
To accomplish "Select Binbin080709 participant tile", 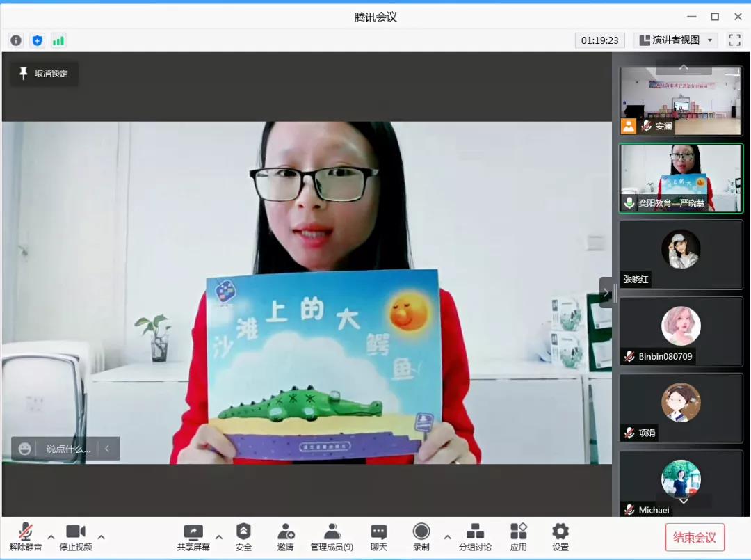I will coord(681,332).
